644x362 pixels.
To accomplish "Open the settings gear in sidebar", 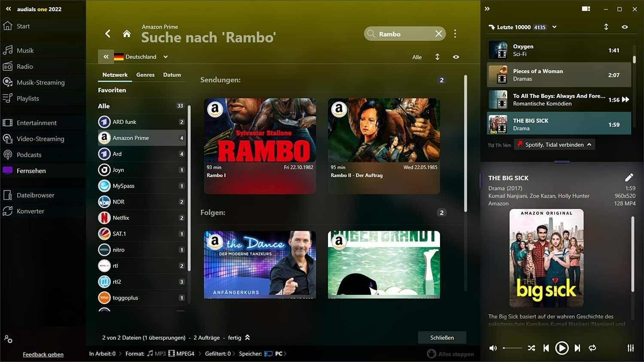I will [x=8, y=339].
